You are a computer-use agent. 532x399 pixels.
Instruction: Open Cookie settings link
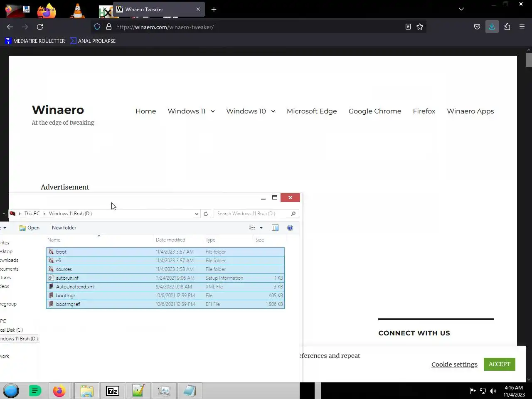(x=454, y=365)
